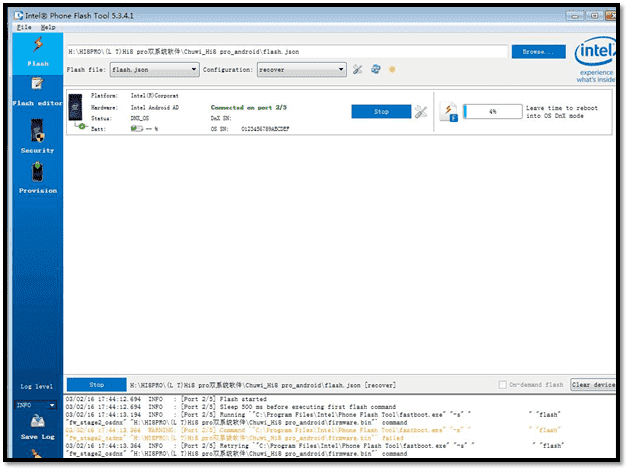Click the flash file icon beside progress bar

coord(449,112)
